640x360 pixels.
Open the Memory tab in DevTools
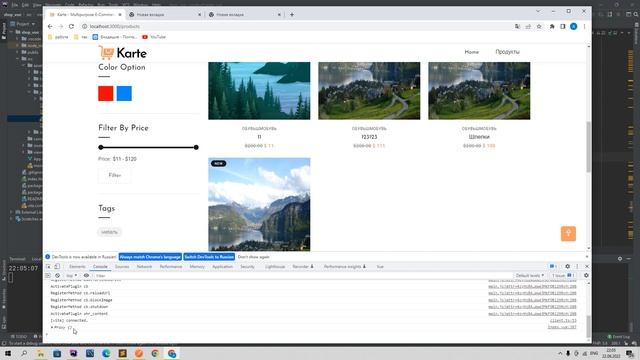197,267
